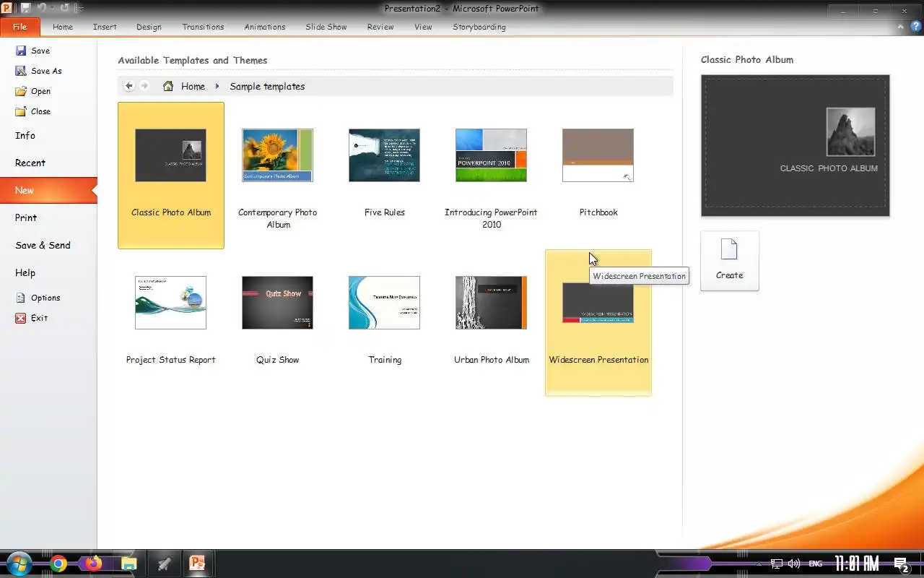Click the Undo arrow in the title bar

coord(41,8)
